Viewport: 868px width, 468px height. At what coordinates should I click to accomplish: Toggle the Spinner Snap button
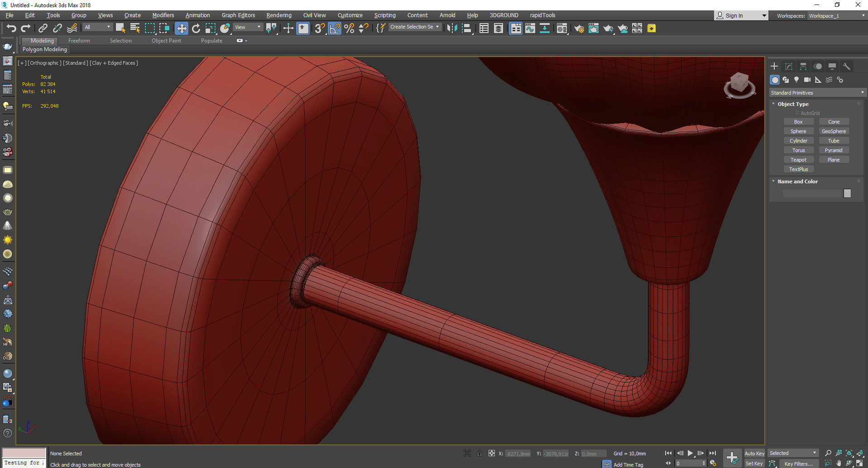tap(364, 29)
